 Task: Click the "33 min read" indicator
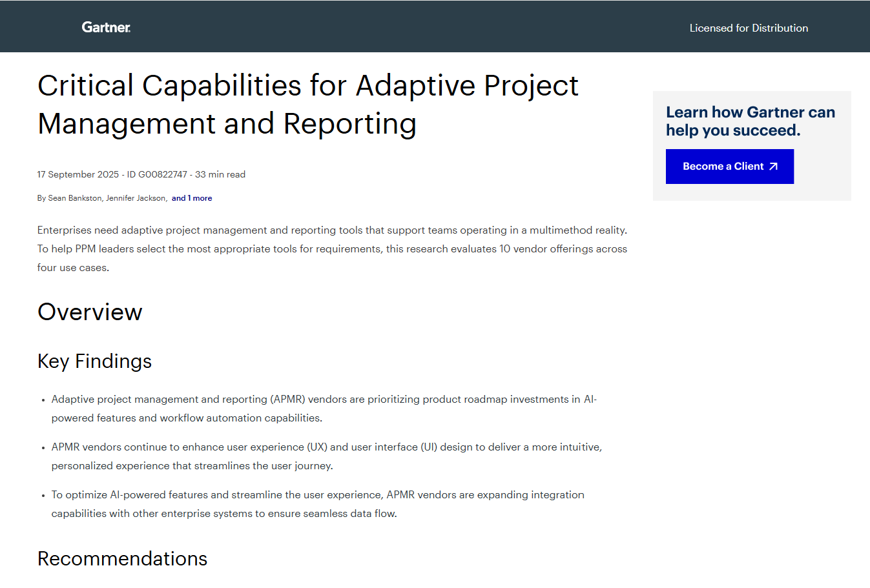point(222,174)
